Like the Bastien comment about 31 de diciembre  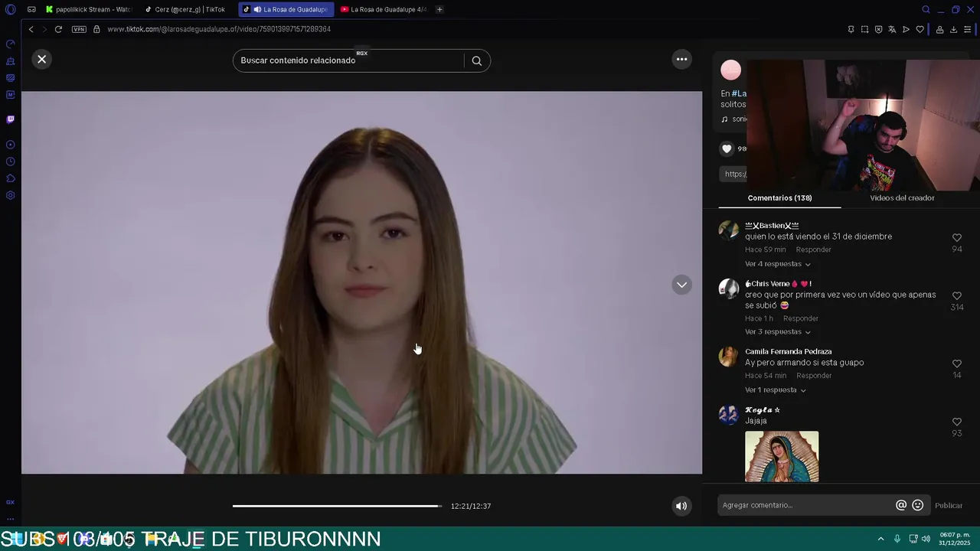click(x=957, y=238)
